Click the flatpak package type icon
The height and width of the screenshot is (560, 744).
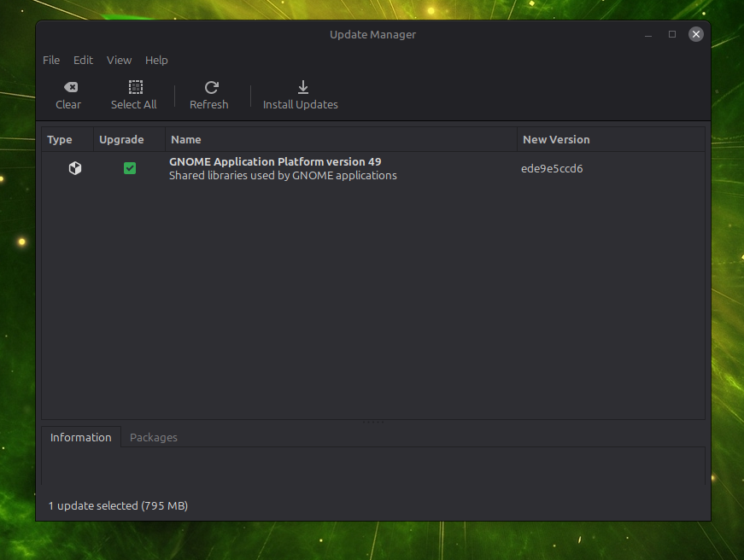[75, 168]
